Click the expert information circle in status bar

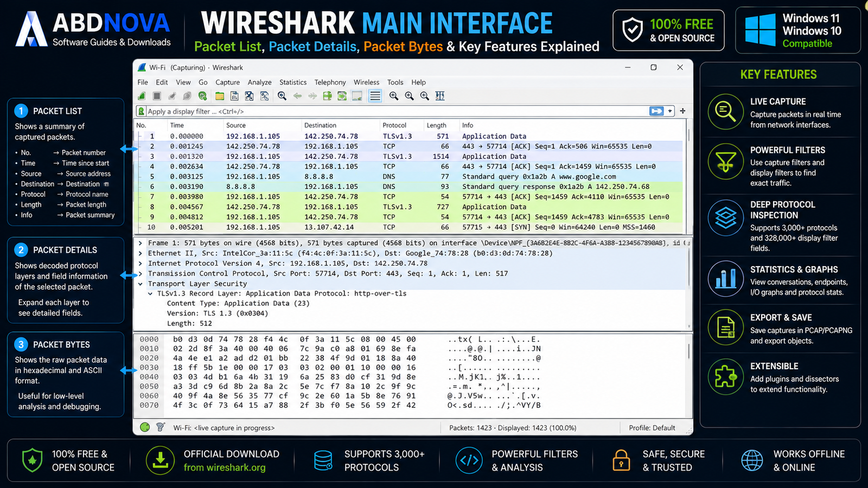click(145, 427)
